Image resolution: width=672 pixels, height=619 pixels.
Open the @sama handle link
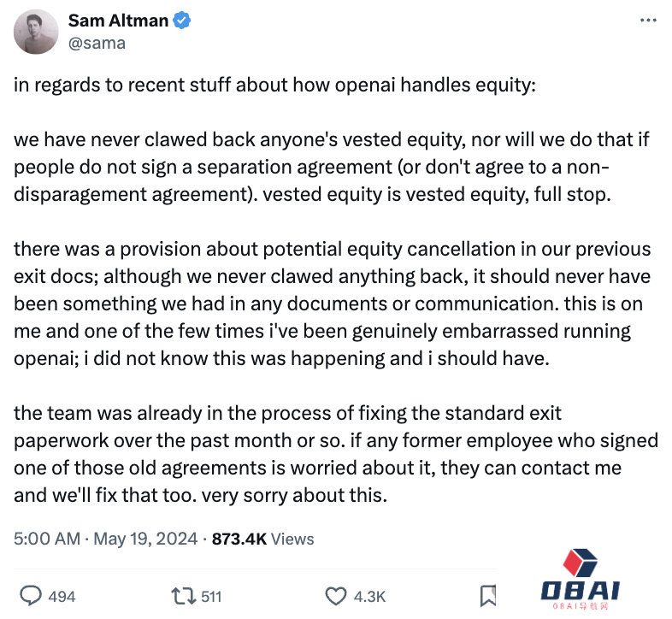click(97, 44)
